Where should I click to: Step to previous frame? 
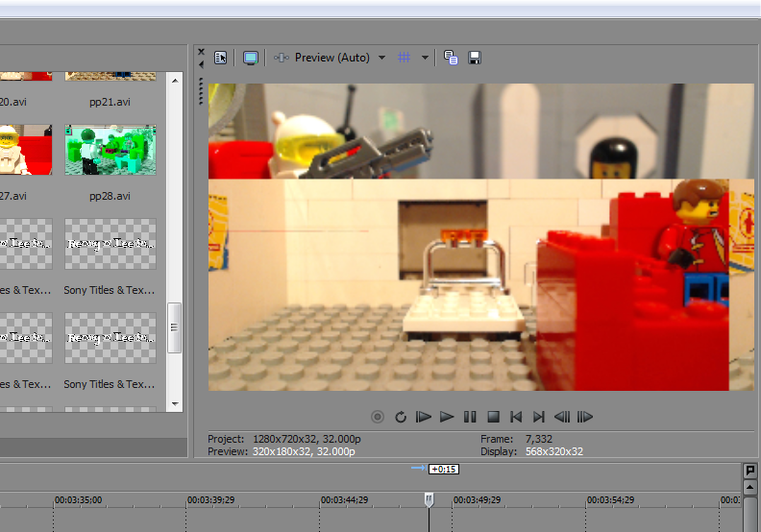562,417
